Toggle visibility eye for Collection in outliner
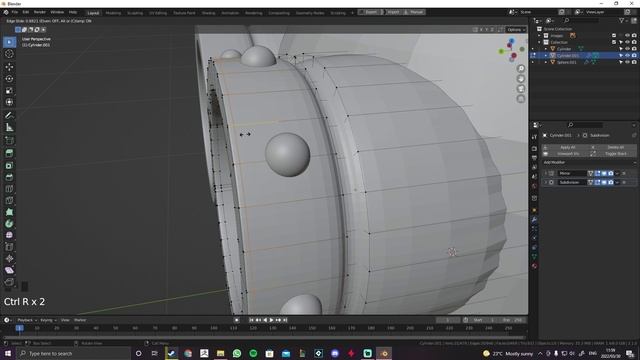This screenshot has height=360, width=640. pos(627,42)
